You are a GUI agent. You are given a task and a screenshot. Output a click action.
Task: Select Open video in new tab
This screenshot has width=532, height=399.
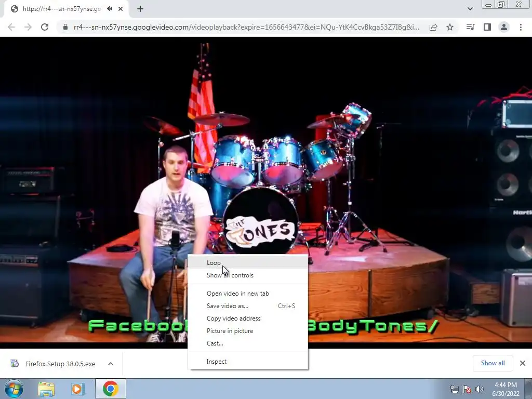(248, 294)
